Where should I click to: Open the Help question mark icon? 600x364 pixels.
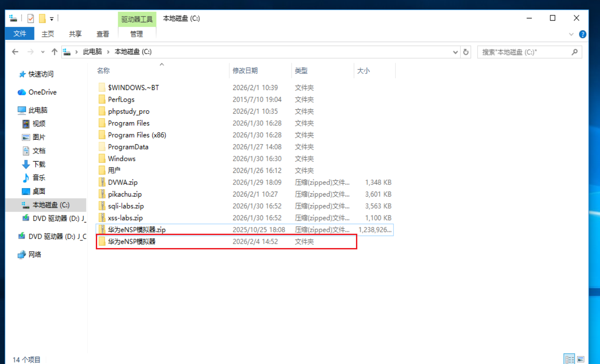pyautogui.click(x=583, y=34)
